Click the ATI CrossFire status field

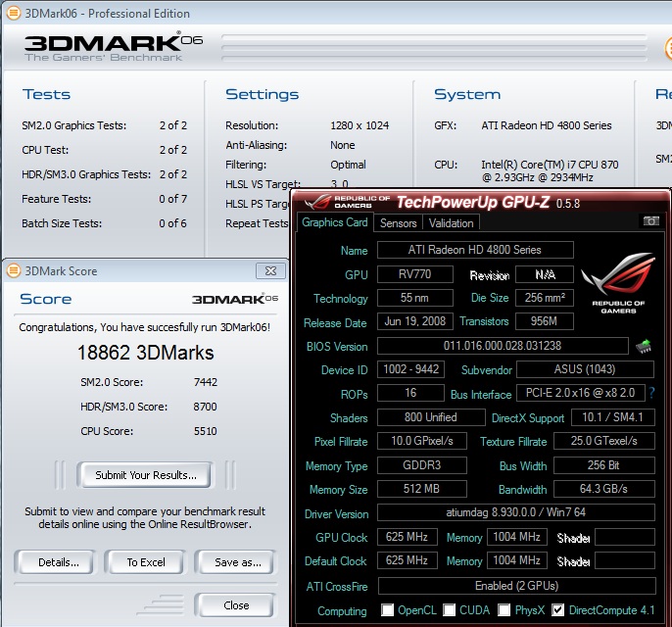tap(517, 586)
